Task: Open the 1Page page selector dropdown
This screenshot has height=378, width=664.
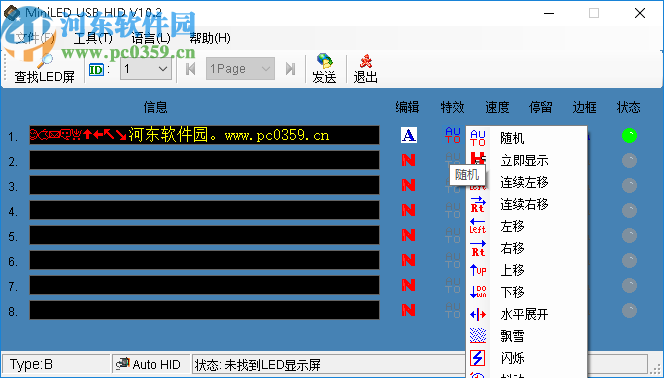Action: tap(240, 69)
